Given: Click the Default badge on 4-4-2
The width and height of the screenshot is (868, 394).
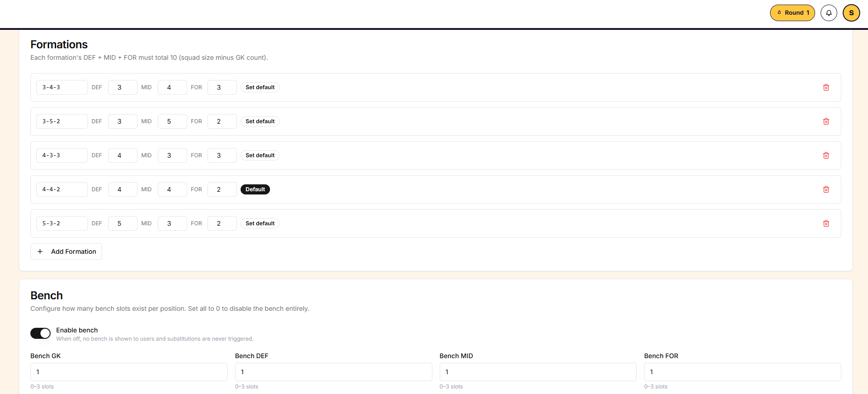Looking at the screenshot, I should 255,189.
